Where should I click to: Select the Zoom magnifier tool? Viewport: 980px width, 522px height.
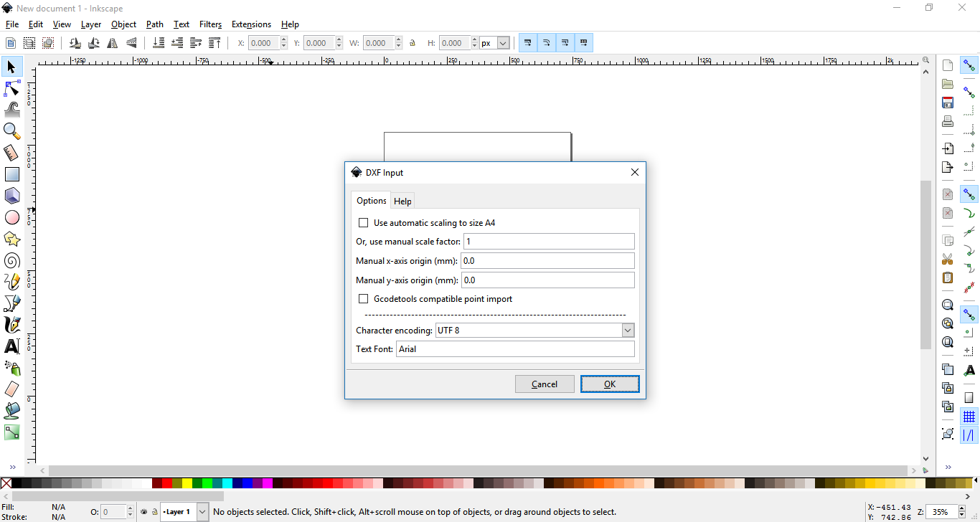click(x=11, y=131)
